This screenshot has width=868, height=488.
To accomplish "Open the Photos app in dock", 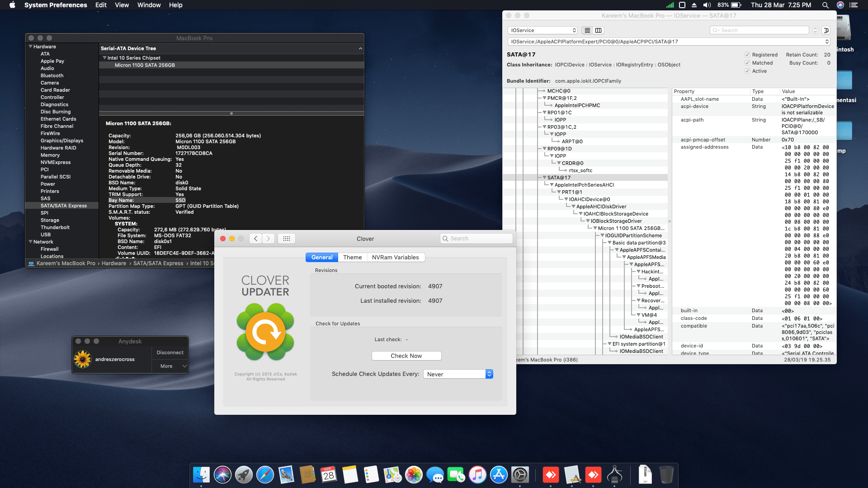I will click(x=414, y=475).
